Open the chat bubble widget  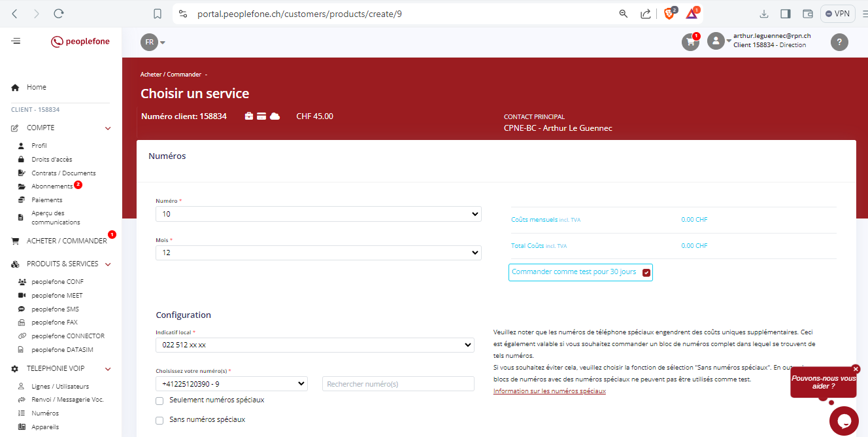click(x=844, y=421)
